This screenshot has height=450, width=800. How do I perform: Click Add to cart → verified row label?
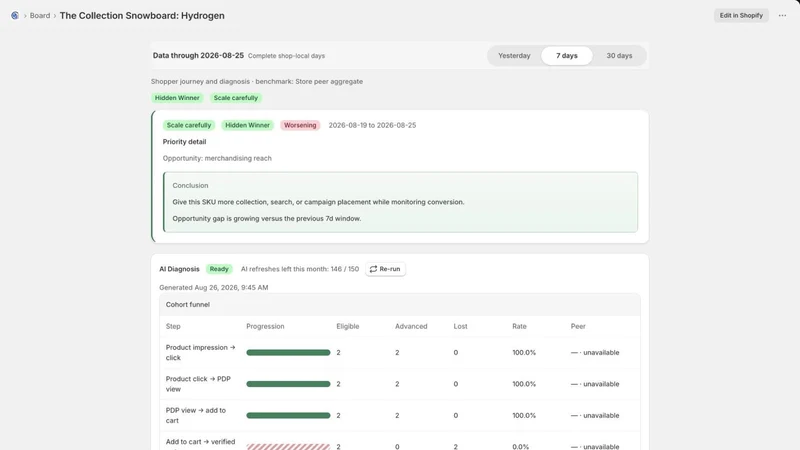pyautogui.click(x=201, y=443)
